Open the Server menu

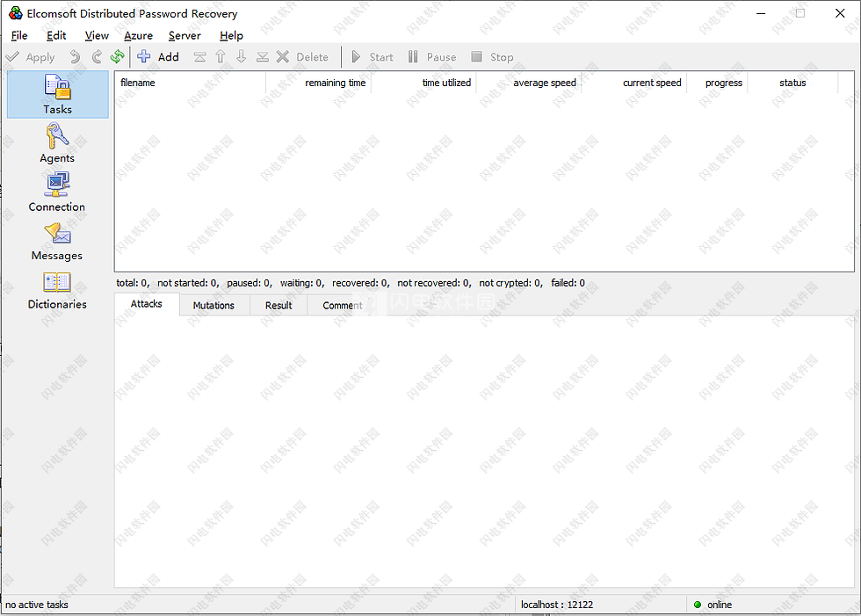[184, 36]
